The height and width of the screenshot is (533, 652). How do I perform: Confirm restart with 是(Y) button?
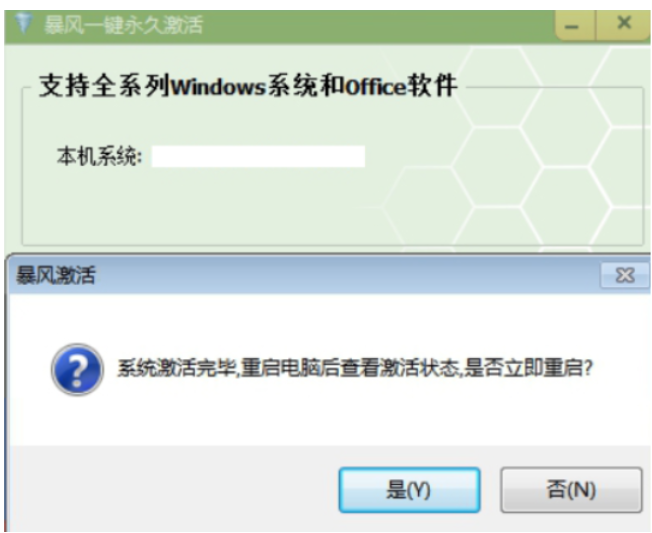pyautogui.click(x=410, y=490)
